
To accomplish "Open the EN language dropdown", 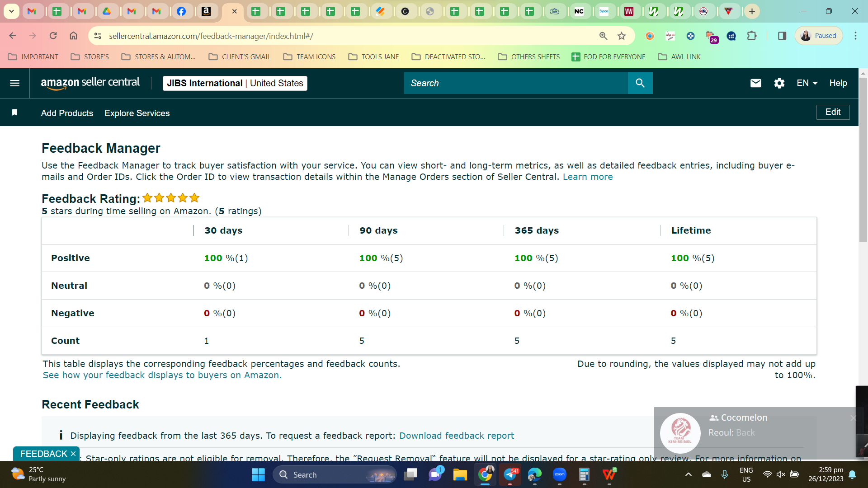I will 807,83.
